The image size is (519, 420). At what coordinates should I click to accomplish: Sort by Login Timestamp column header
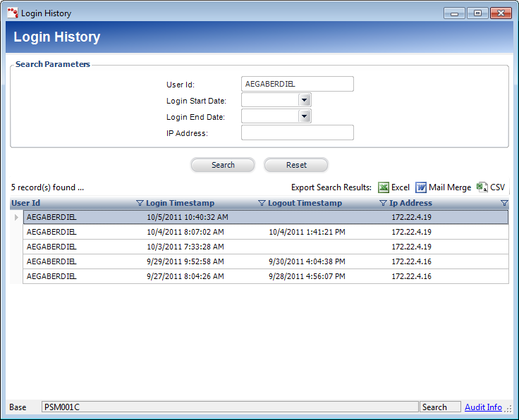point(180,203)
